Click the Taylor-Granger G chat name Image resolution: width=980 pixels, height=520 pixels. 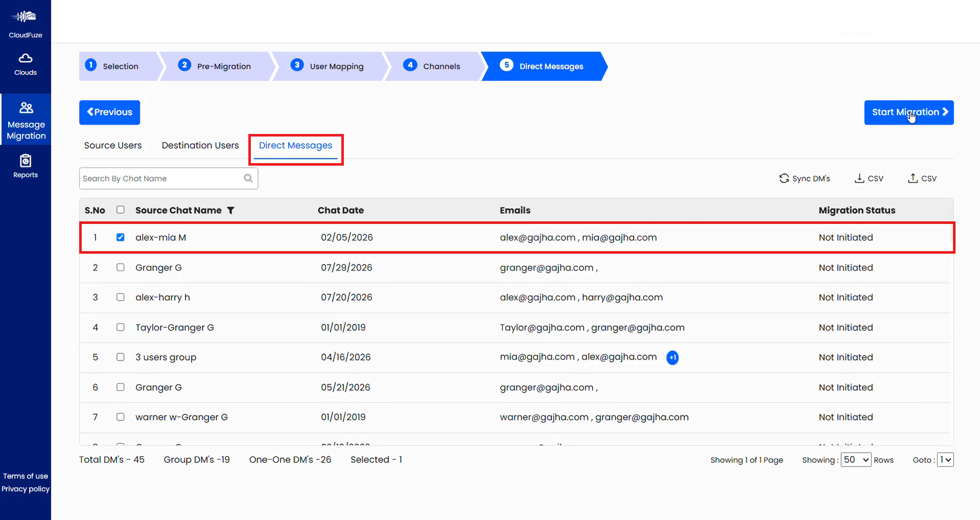pos(175,327)
